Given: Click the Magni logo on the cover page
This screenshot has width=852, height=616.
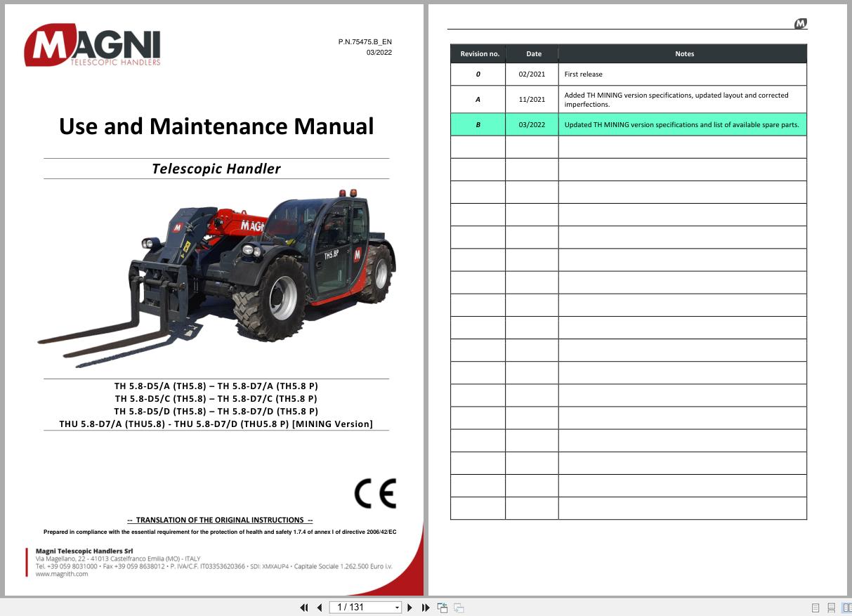Looking at the screenshot, I should (92, 46).
